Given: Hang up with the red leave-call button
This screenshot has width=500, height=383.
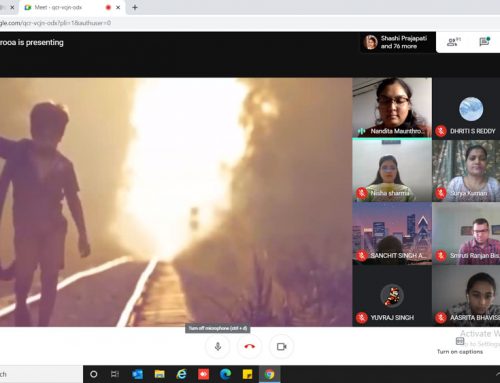Looking at the screenshot, I should pos(249,347).
